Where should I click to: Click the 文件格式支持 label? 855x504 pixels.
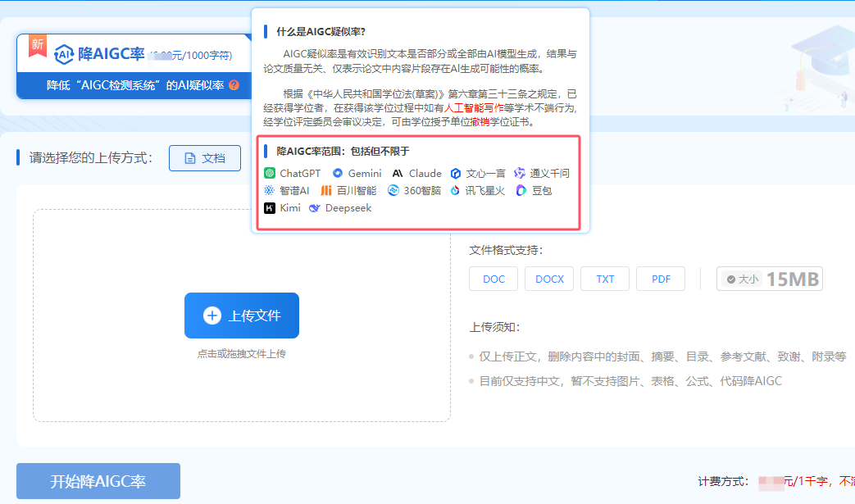point(506,250)
